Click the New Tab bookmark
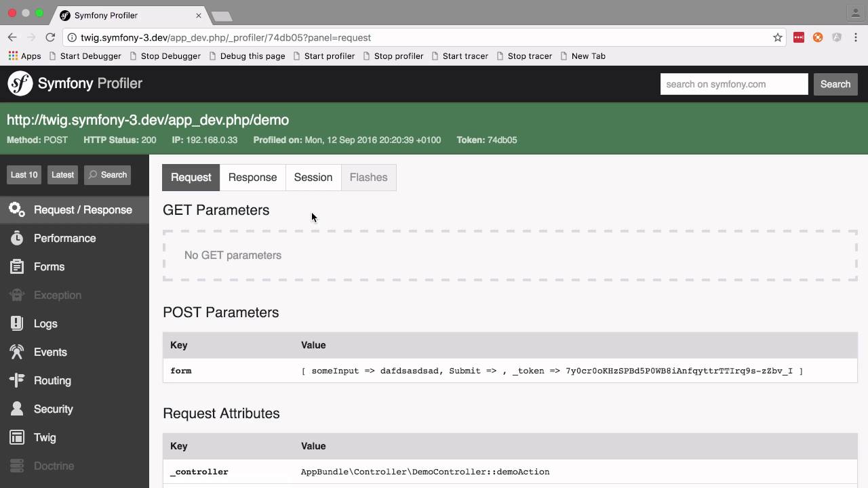Image resolution: width=868 pixels, height=488 pixels. (x=583, y=56)
